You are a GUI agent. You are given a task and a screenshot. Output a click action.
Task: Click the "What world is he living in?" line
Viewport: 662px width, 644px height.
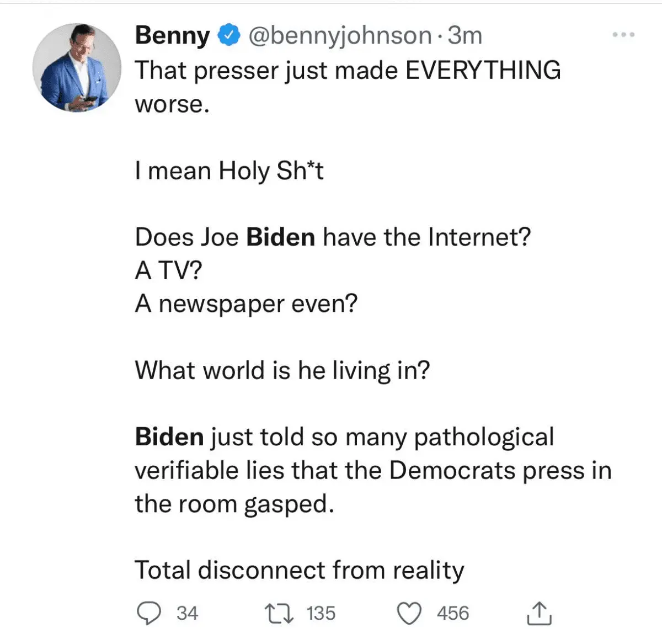coord(282,370)
